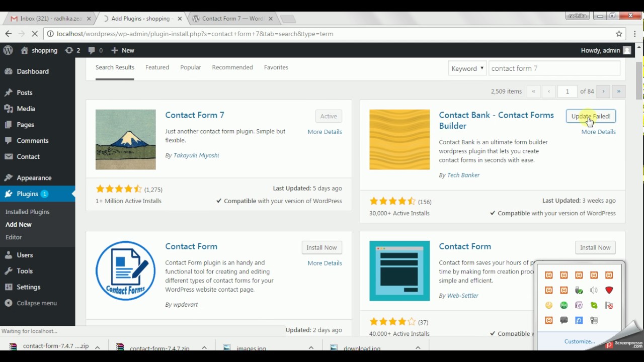This screenshot has height=362, width=644.
Task: Click the plugin search keyword field
Action: point(554,68)
